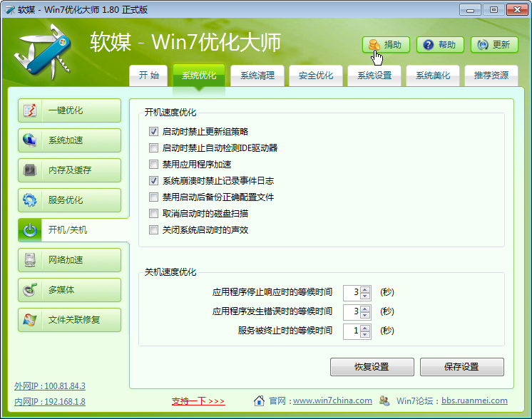Click the 应用程序发生错误 wait time field
This screenshot has height=419, width=532.
(x=352, y=312)
